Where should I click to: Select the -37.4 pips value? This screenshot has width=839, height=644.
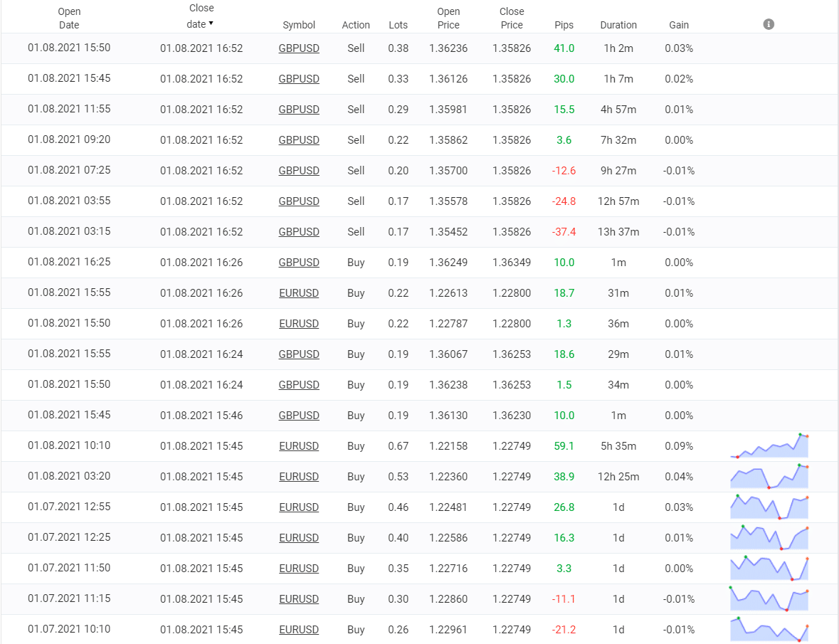click(x=564, y=231)
